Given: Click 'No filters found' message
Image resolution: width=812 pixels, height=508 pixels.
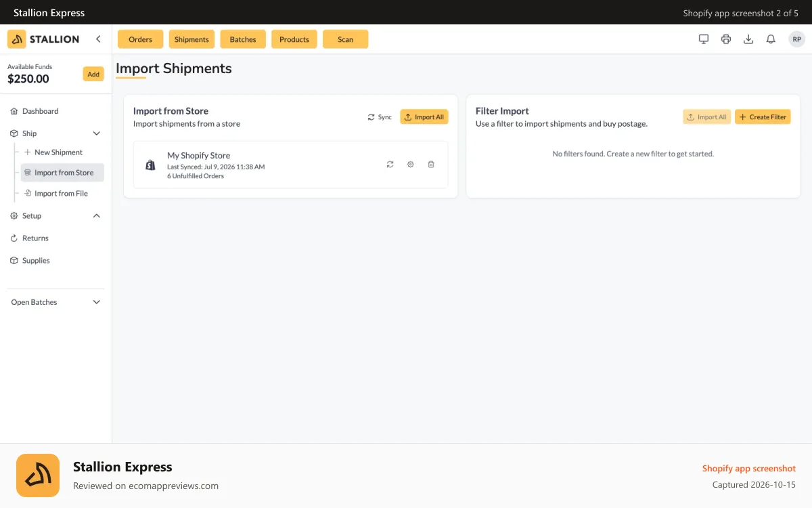Looking at the screenshot, I should coord(633,154).
